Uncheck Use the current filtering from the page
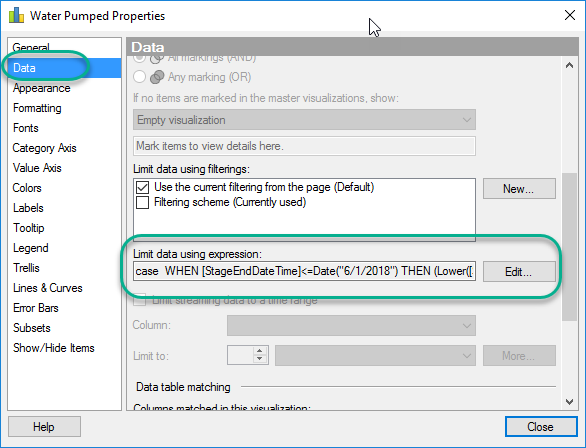Viewport: 586px width, 448px height. [x=142, y=187]
